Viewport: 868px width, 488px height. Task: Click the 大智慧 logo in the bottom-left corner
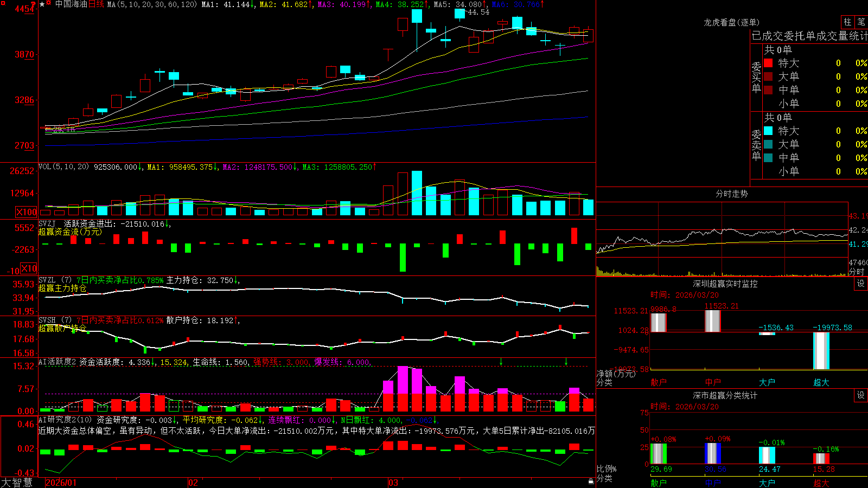pos(17,483)
